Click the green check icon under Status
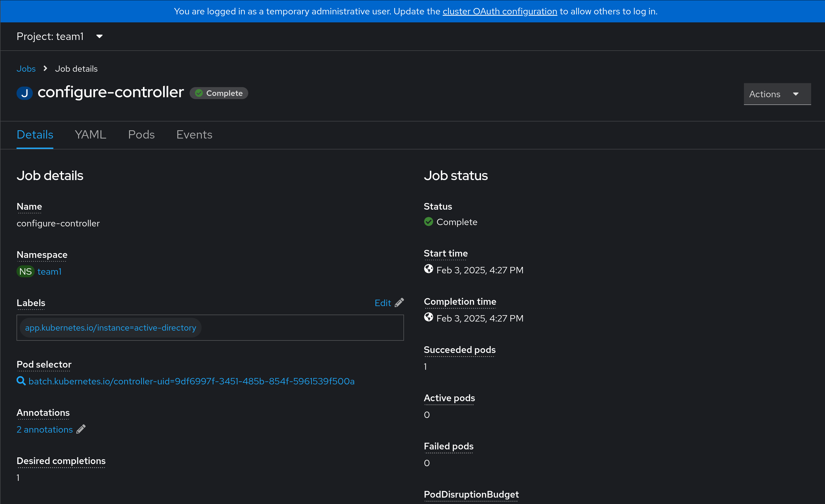Image resolution: width=825 pixels, height=504 pixels. [x=428, y=222]
